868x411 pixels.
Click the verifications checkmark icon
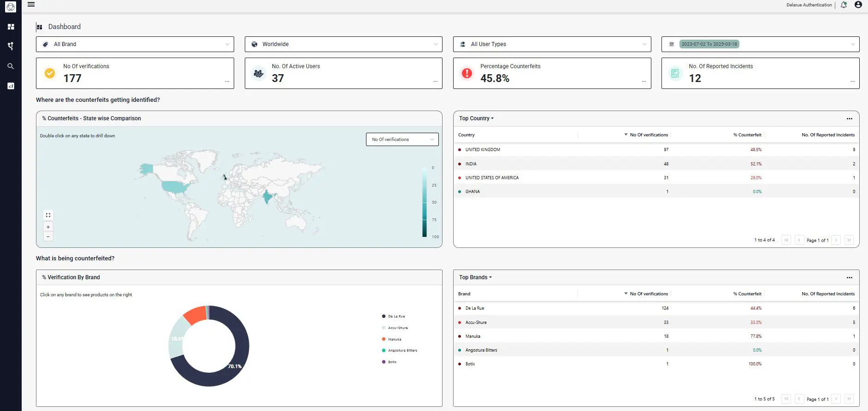coord(50,73)
